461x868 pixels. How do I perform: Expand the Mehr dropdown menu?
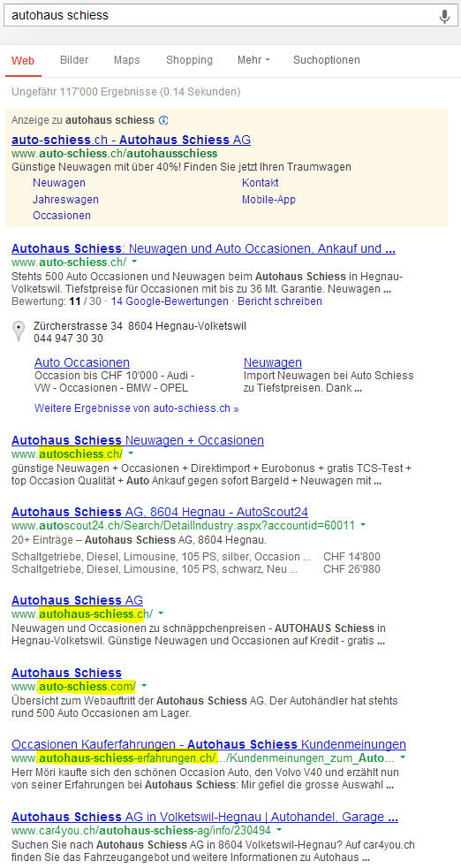pyautogui.click(x=253, y=60)
